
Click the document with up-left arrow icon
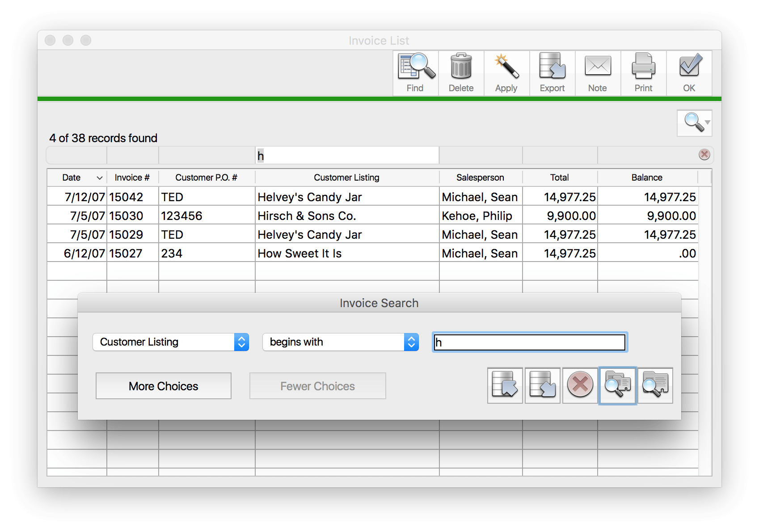505,385
